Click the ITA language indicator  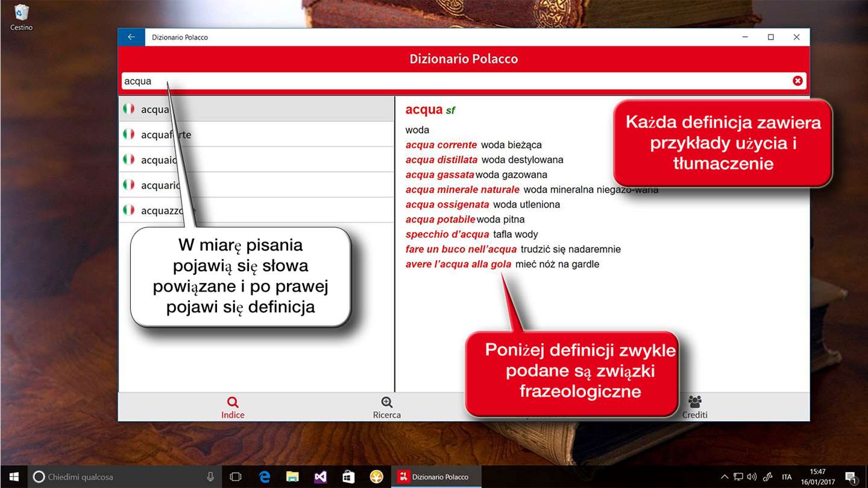(787, 477)
